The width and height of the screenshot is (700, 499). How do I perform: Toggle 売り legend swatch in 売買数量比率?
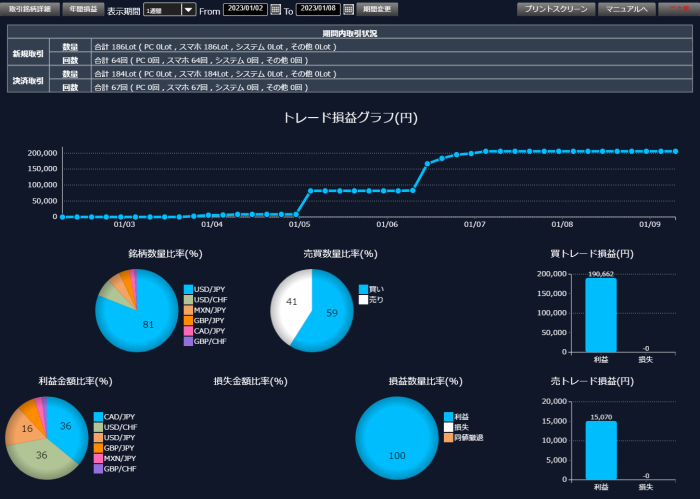tap(364, 299)
